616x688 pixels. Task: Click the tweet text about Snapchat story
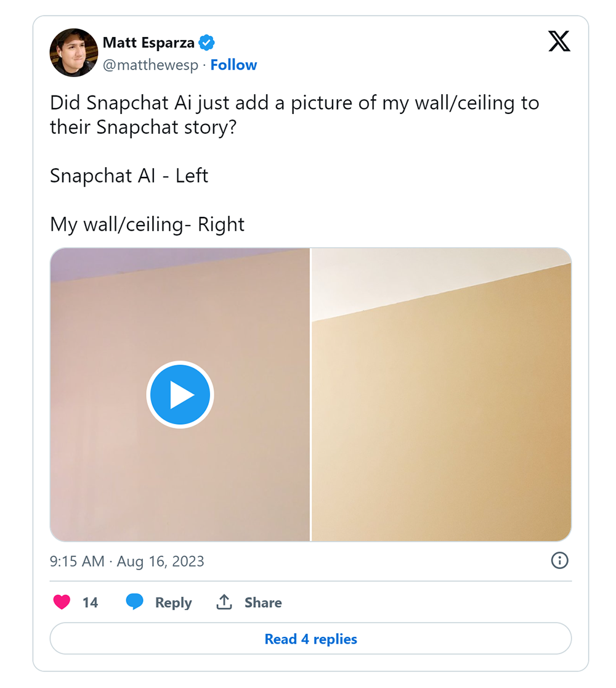pyautogui.click(x=294, y=115)
